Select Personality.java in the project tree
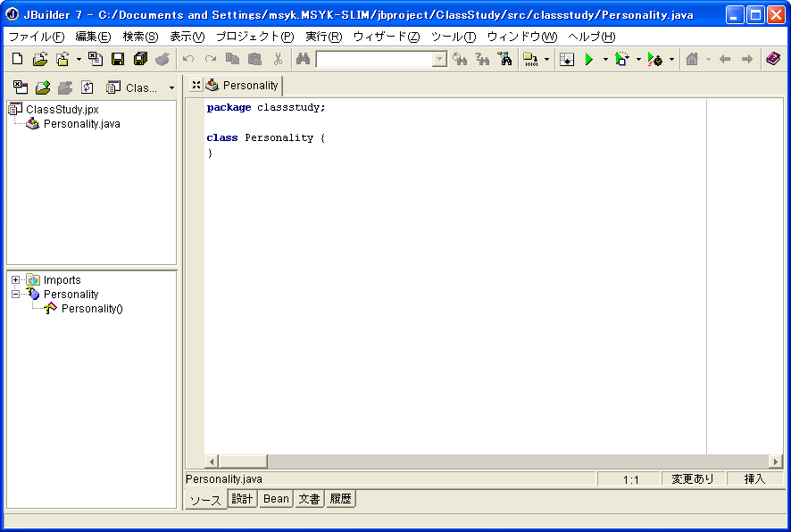791x532 pixels. coord(81,124)
